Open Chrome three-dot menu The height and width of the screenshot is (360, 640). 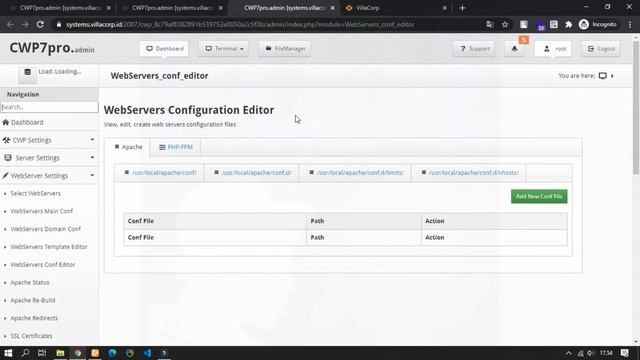(630, 24)
